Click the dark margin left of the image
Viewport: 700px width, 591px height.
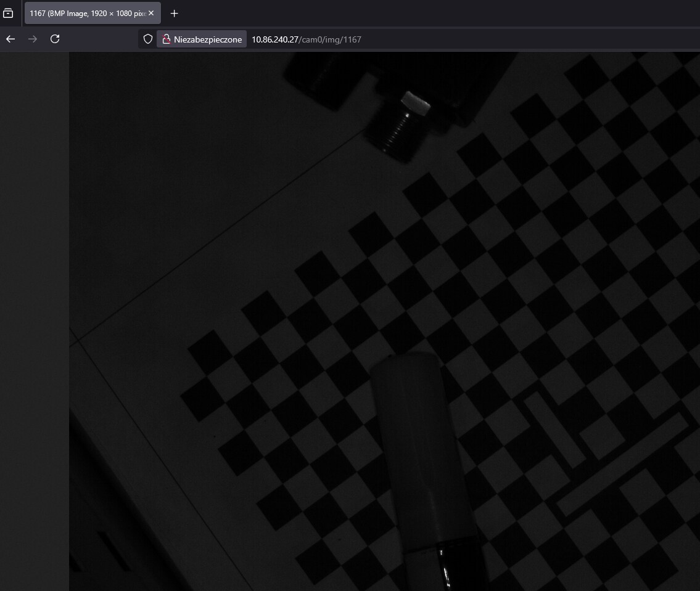[34, 308]
